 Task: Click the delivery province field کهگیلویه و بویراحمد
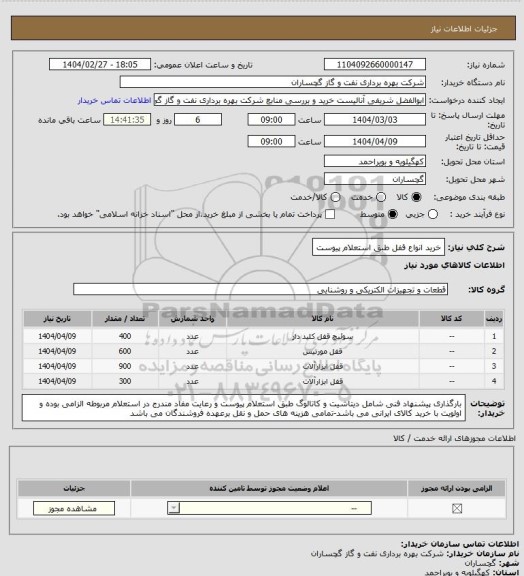[375, 162]
